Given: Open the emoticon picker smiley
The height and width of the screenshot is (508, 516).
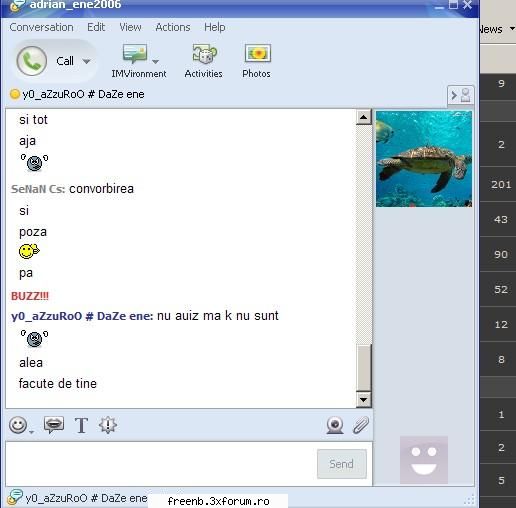Looking at the screenshot, I should [18, 425].
